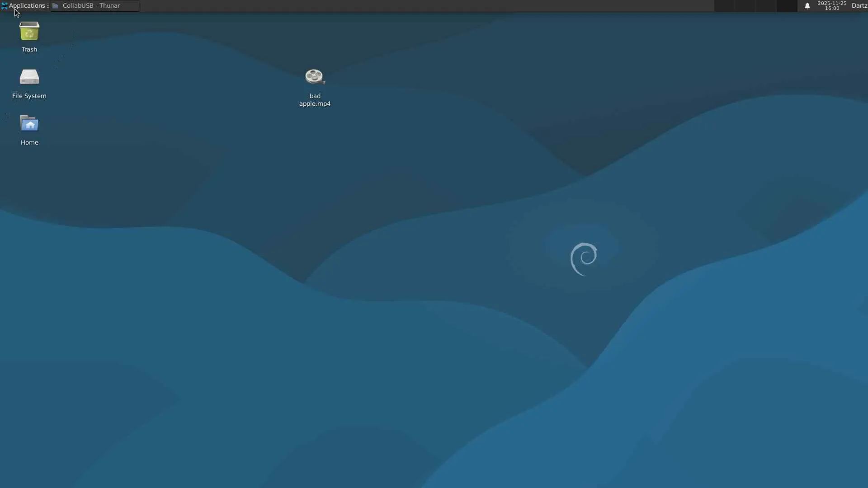This screenshot has height=488, width=868.
Task: Switch to the fourth workspace
Action: point(787,6)
